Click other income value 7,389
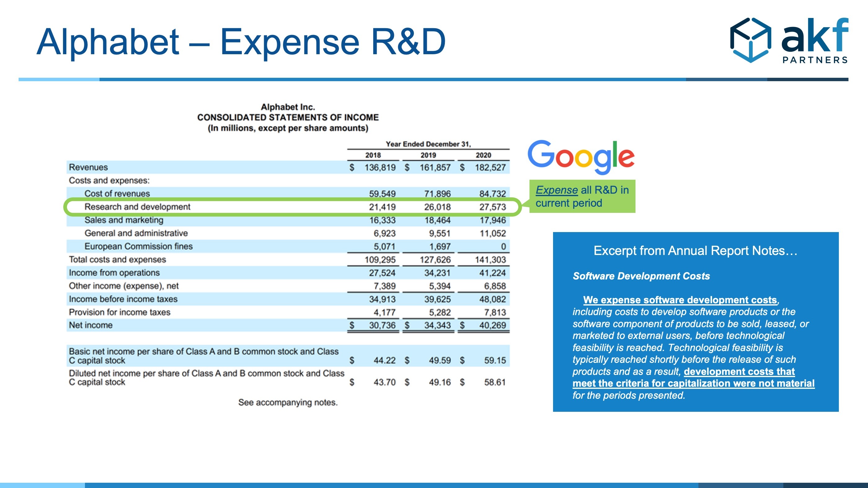 (384, 286)
